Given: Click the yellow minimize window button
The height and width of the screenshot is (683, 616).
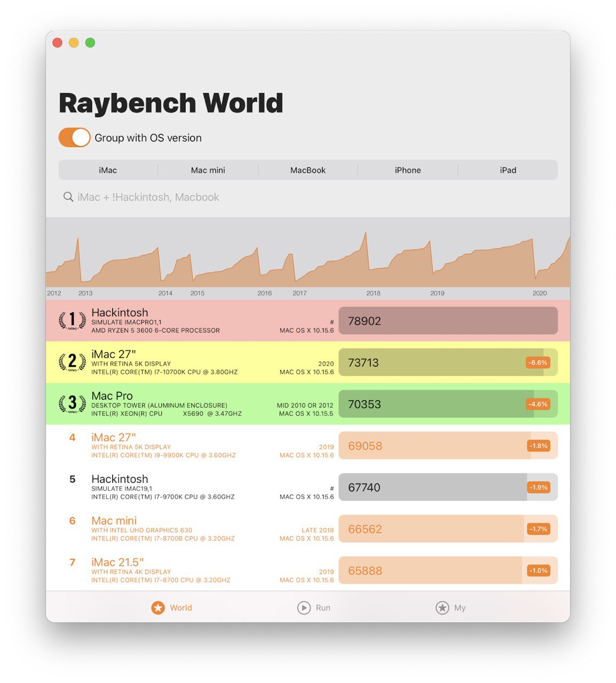Looking at the screenshot, I should pos(74,43).
